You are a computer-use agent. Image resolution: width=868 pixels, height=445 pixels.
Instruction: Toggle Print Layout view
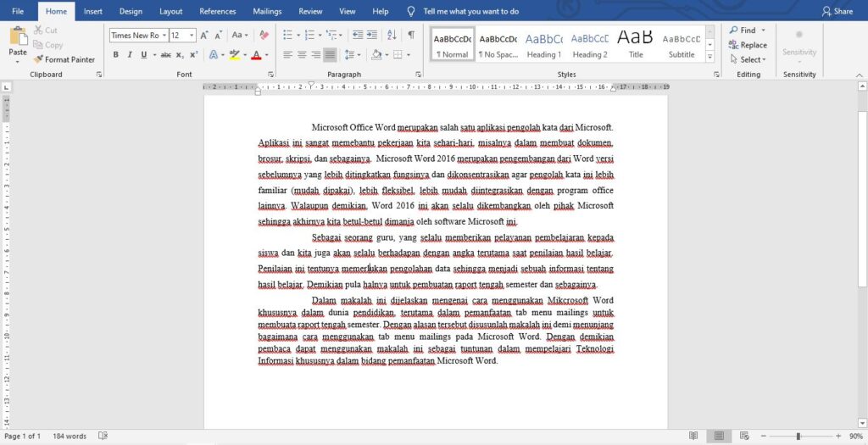pos(719,437)
